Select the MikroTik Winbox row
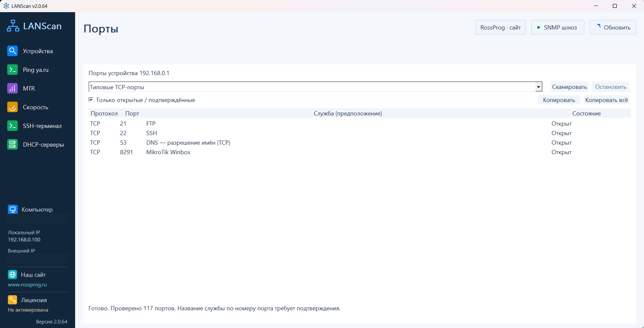The width and height of the screenshot is (644, 328). [x=359, y=152]
